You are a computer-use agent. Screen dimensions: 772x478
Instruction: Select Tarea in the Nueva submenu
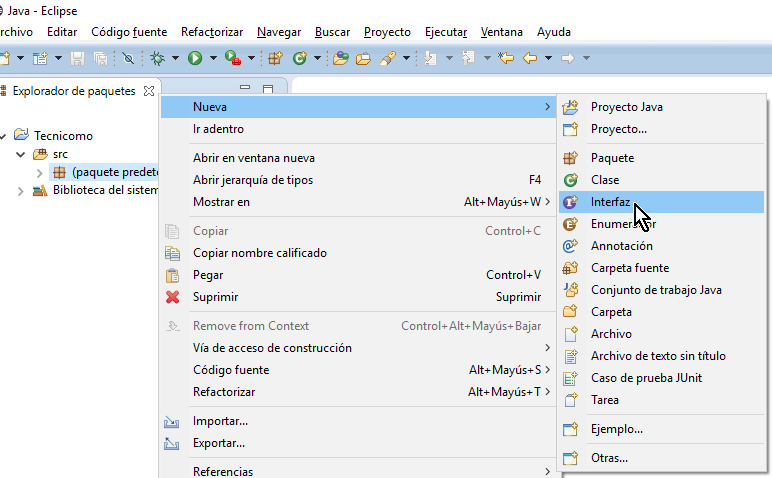click(661, 400)
